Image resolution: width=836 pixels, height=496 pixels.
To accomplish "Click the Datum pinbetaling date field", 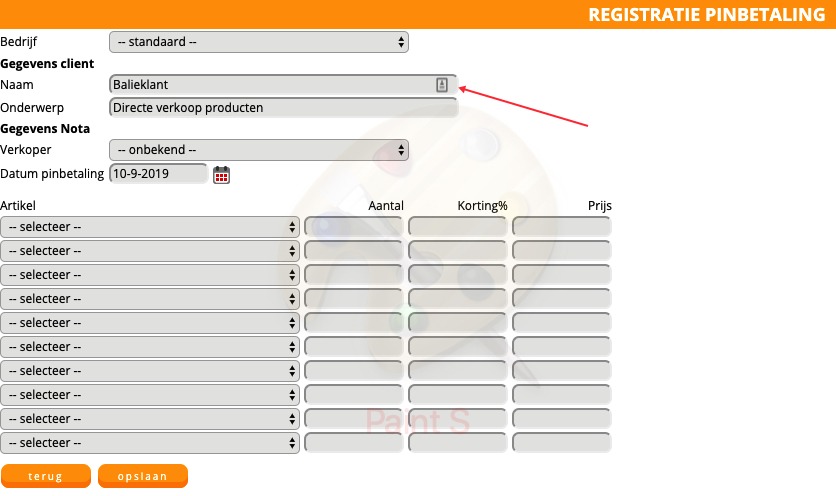I will pyautogui.click(x=158, y=174).
